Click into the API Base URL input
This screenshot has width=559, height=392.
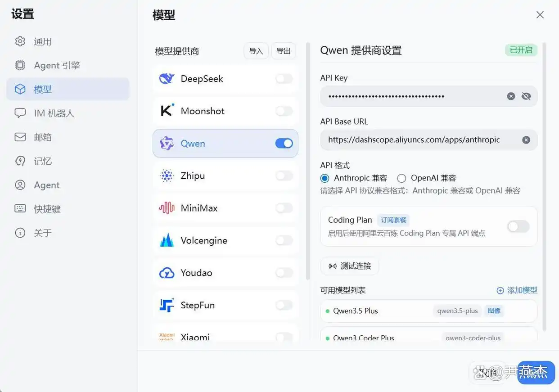click(x=414, y=140)
